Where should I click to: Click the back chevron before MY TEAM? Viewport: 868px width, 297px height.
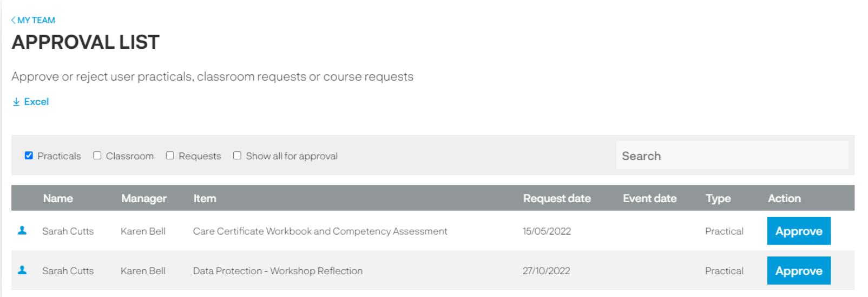click(x=14, y=20)
